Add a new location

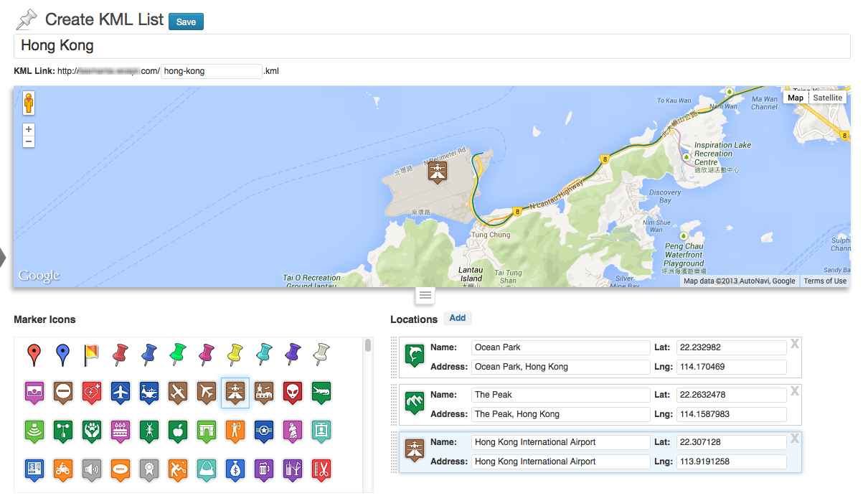[458, 318]
